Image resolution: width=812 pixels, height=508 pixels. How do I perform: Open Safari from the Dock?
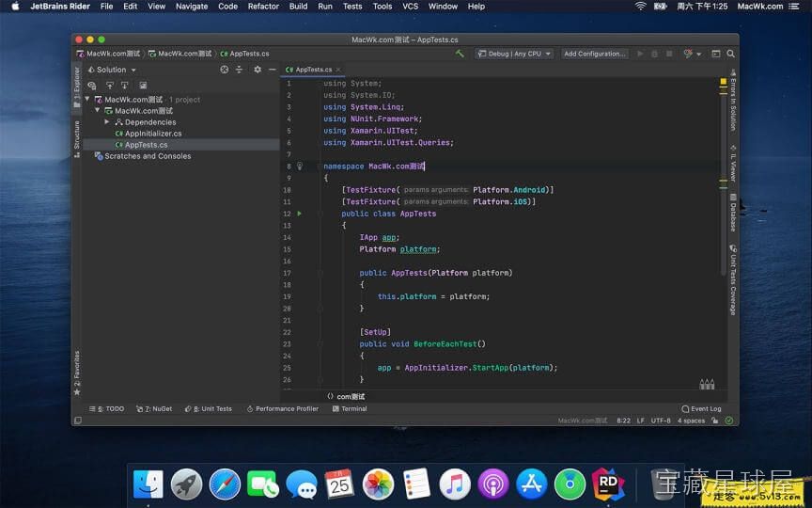click(225, 484)
